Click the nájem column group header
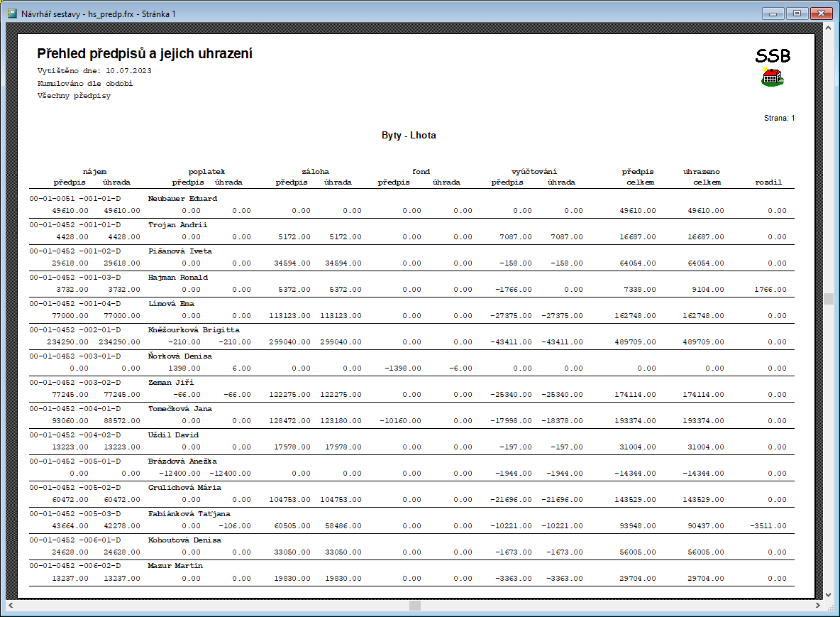The width and height of the screenshot is (840, 617). coord(94,172)
